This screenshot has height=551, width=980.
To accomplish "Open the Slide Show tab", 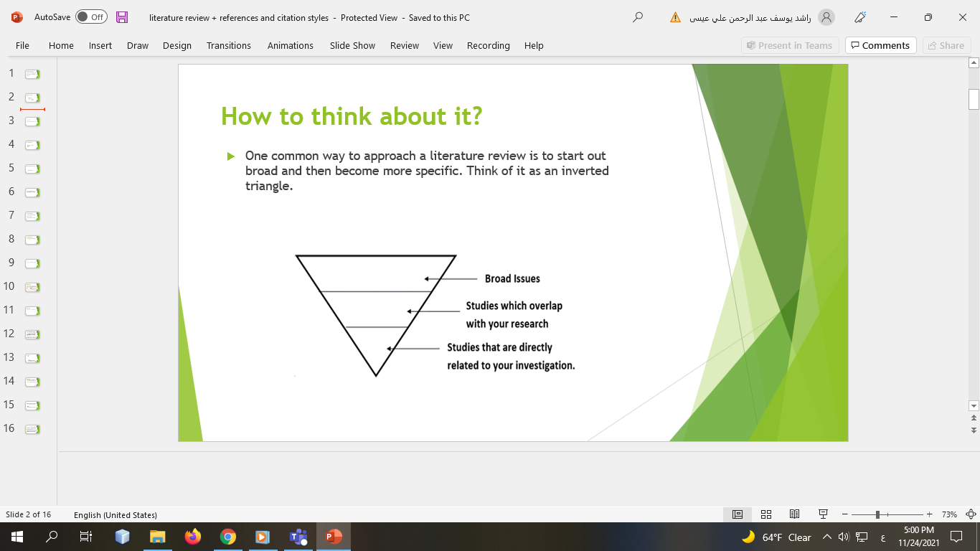I will [x=352, y=45].
